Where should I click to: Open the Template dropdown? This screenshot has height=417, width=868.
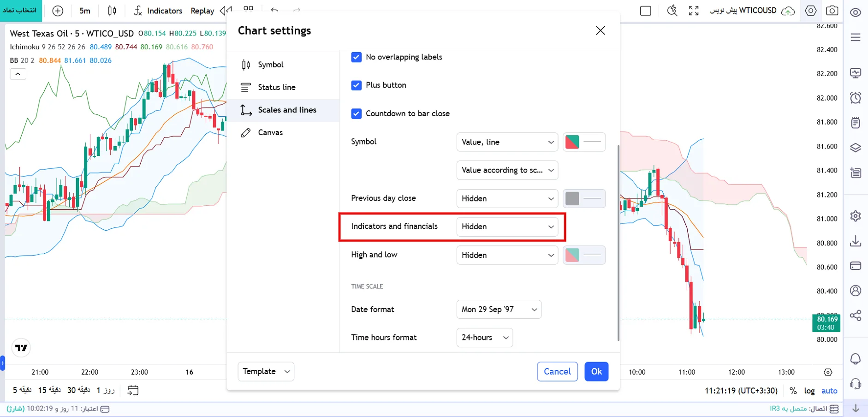coord(266,371)
